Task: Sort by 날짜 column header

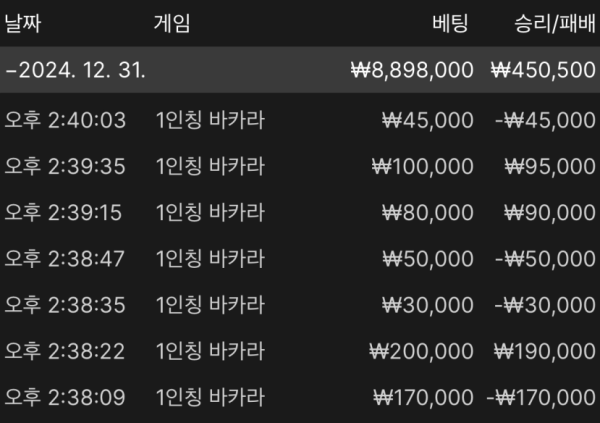Action: coord(23,24)
